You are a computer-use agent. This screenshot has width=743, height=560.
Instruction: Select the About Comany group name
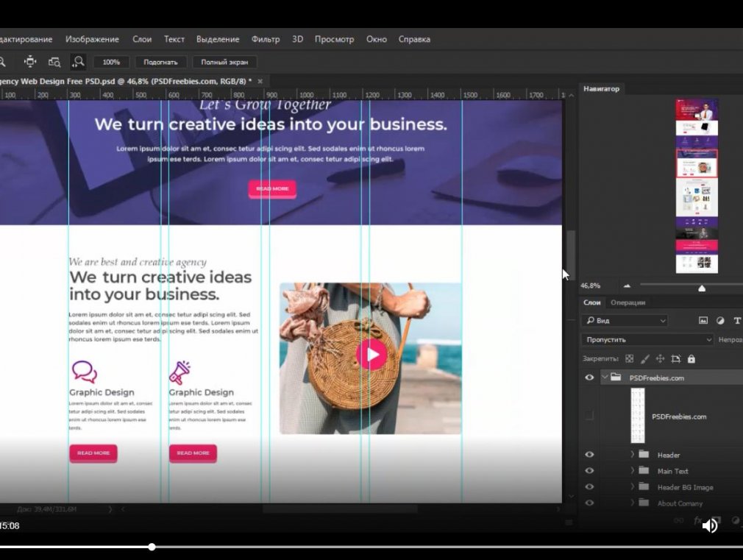coord(680,503)
